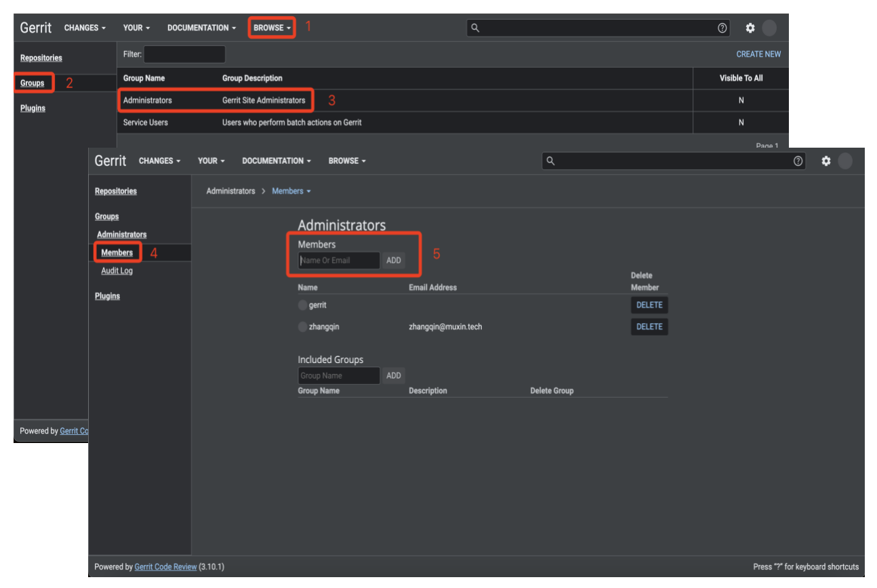Click search help icon on the groups list page

click(722, 28)
